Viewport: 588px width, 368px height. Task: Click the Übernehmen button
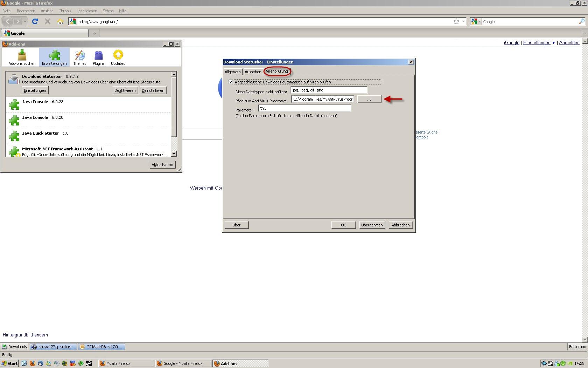[x=372, y=225]
